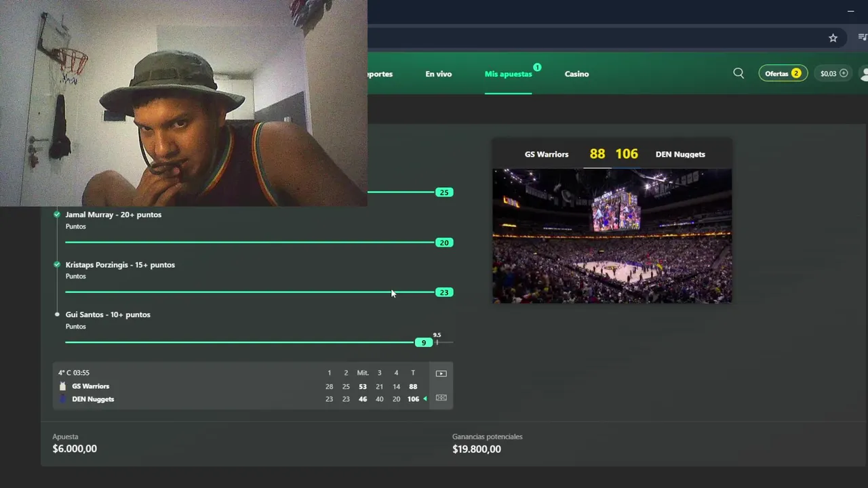Click the $0.03 balance button
Screen dimensions: 868x488
click(x=833, y=73)
